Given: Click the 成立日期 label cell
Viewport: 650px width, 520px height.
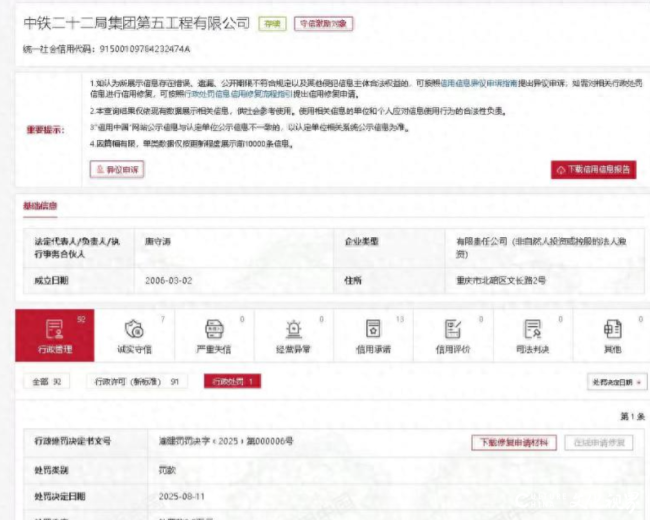Looking at the screenshot, I should 79,281.
